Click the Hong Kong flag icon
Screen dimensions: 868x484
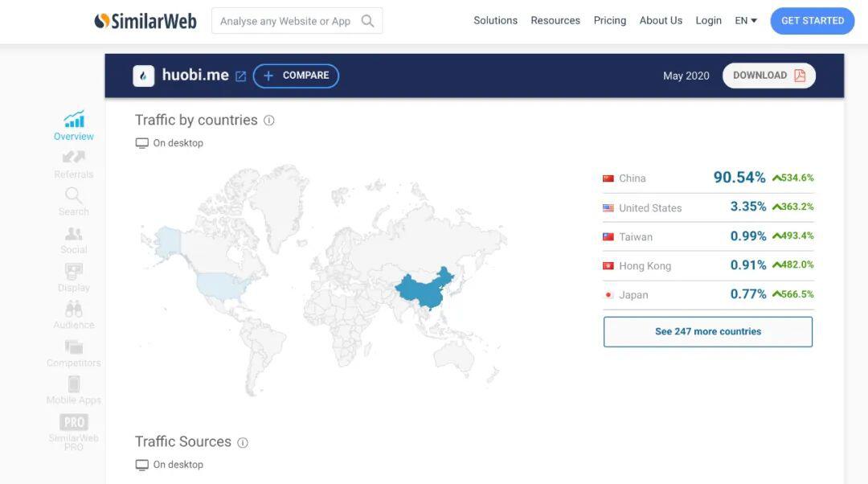click(x=608, y=266)
